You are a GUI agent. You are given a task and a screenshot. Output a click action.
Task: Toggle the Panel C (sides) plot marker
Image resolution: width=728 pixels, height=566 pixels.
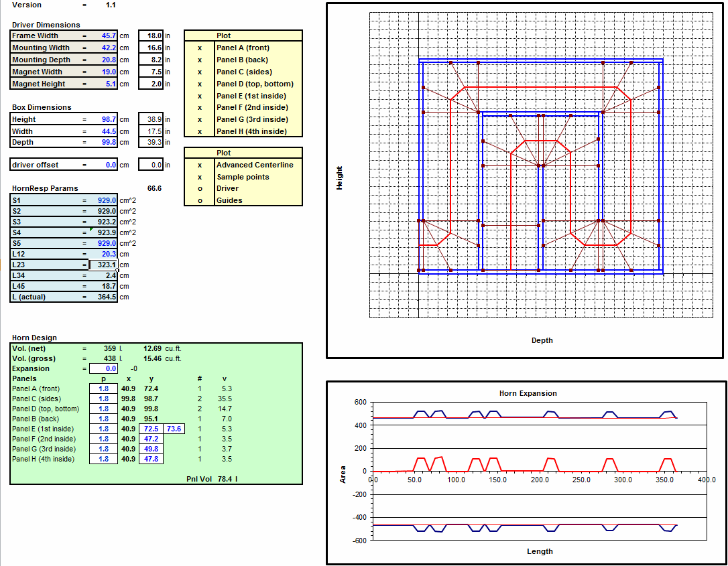[x=200, y=72]
